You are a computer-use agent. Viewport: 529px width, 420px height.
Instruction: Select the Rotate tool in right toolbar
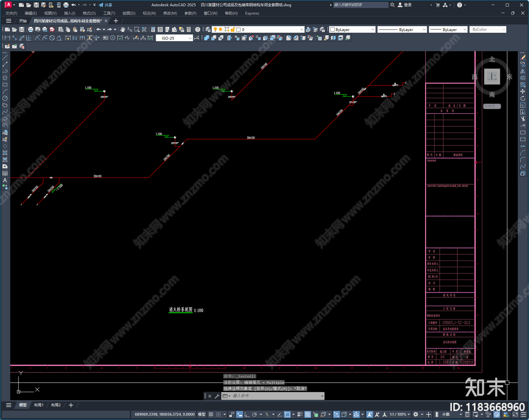pos(523,98)
